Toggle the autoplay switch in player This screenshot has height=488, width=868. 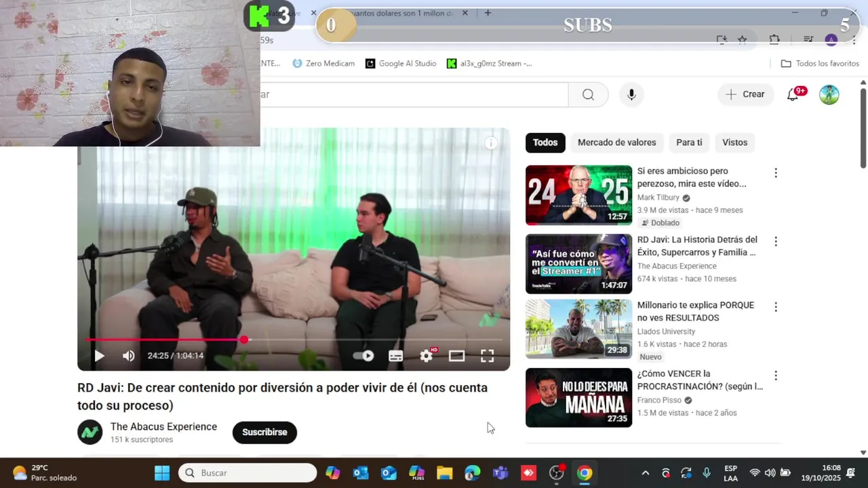[x=364, y=356]
